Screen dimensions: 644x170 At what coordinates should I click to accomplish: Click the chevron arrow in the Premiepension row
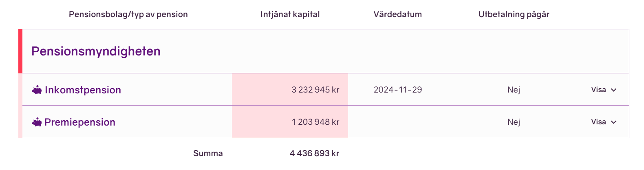(614, 122)
